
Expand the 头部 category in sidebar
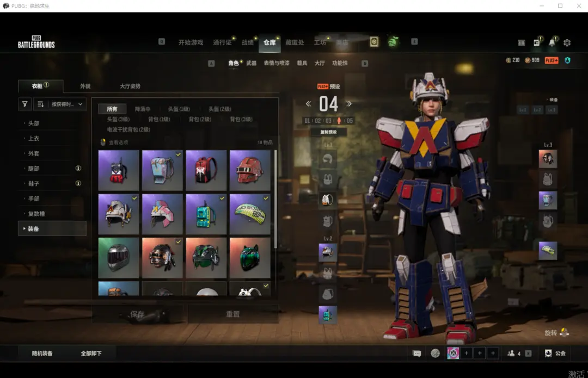[52, 123]
